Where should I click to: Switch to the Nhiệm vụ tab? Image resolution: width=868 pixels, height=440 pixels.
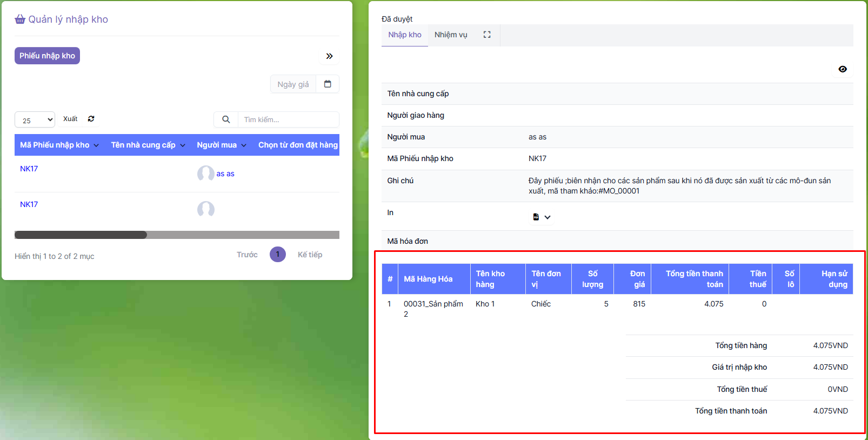click(x=451, y=35)
